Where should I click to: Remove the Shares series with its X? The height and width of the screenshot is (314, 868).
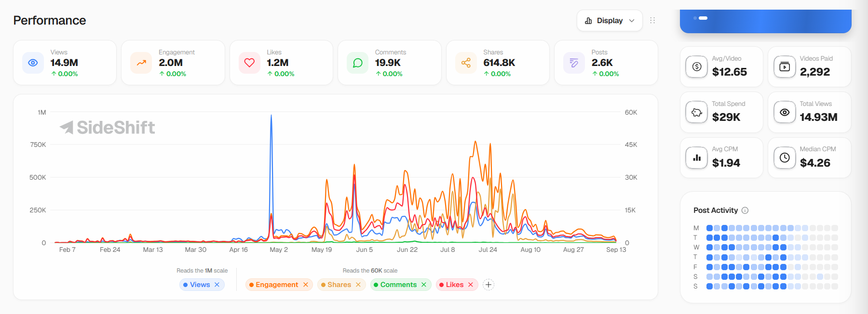pos(358,285)
